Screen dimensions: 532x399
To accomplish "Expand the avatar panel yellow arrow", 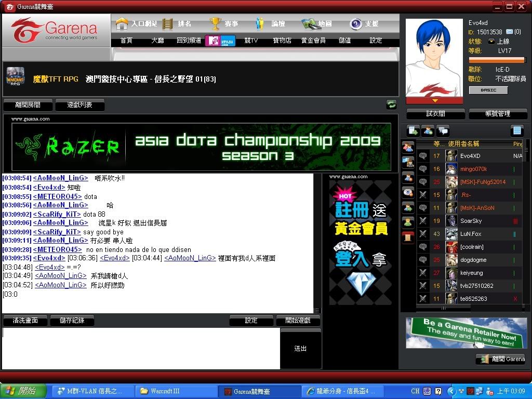I will coord(435,101).
